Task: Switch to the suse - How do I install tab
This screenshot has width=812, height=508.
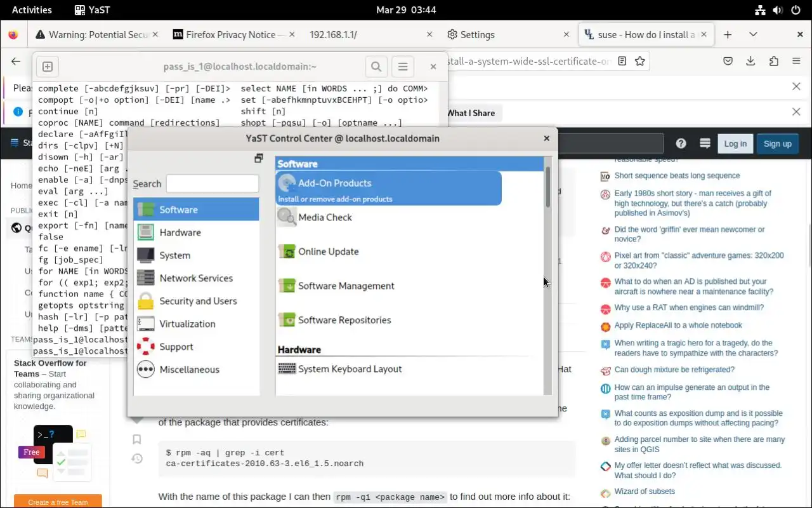Action: point(645,35)
